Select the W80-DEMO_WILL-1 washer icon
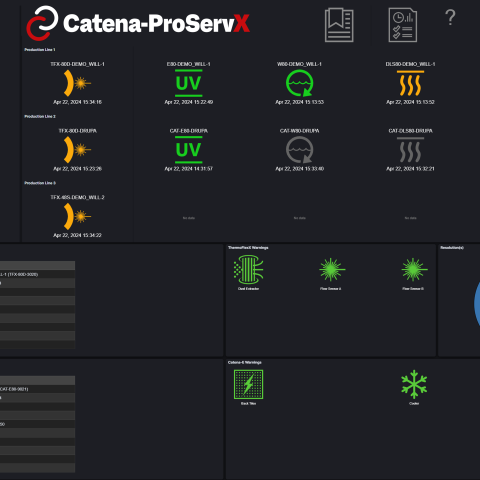 (299, 83)
